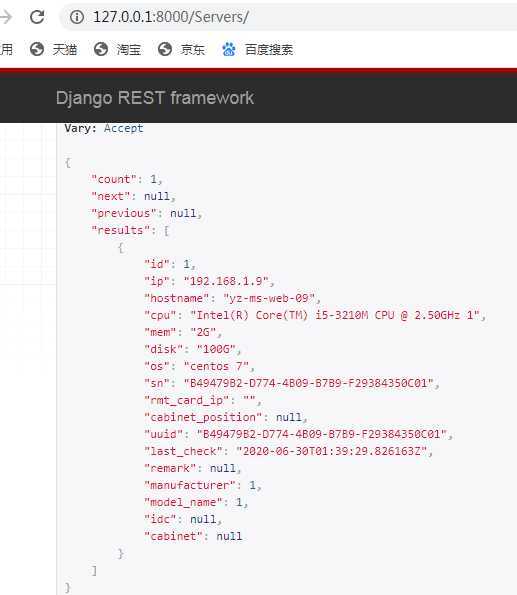The image size is (517, 595).
Task: Click the address bar URL 127.0.0.1:8000/Servers/
Action: (170, 17)
